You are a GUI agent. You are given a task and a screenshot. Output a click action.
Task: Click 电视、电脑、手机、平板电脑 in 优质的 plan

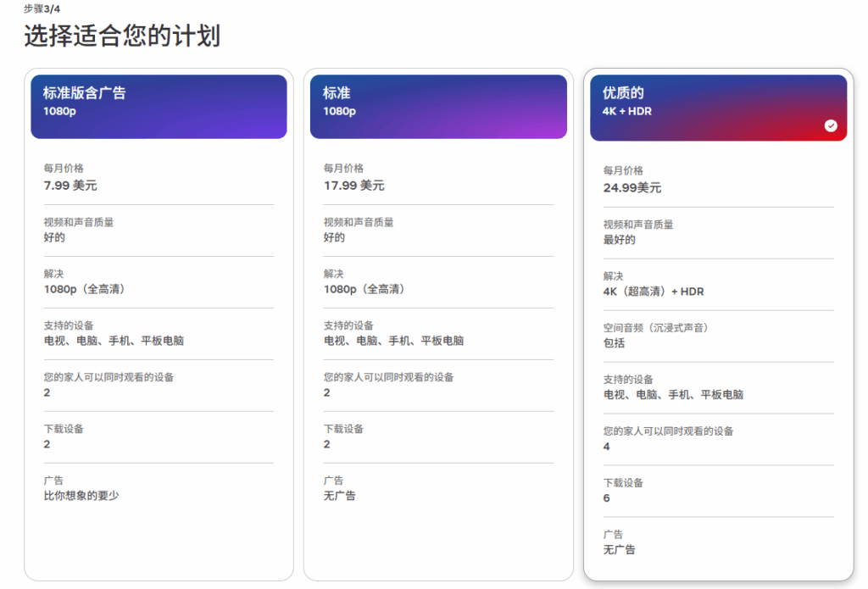click(x=673, y=395)
